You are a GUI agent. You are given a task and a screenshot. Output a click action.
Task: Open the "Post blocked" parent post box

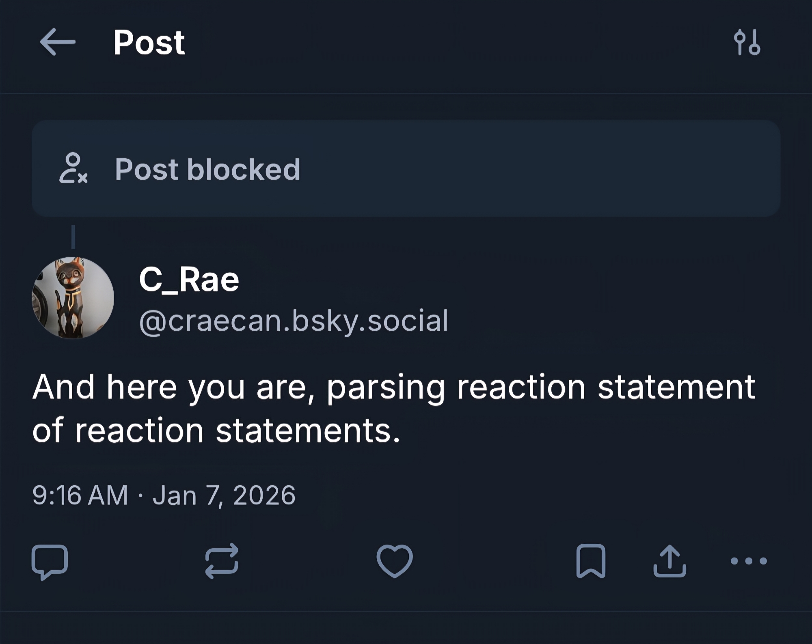(487, 168)
